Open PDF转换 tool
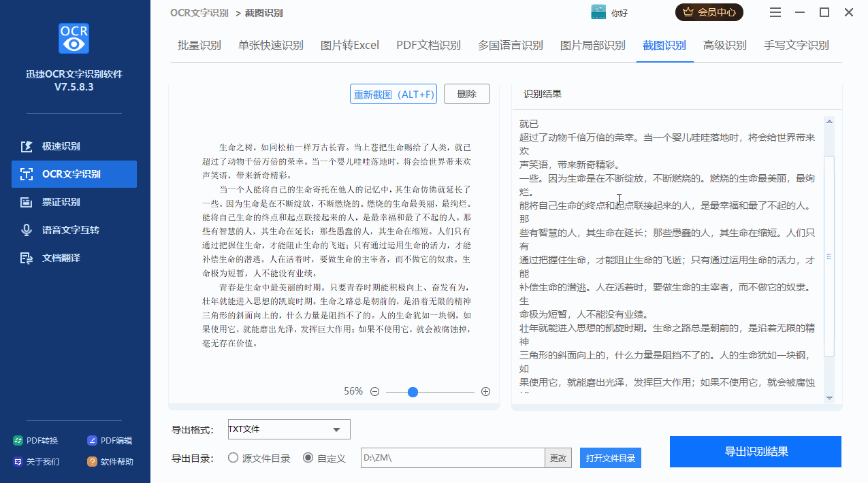 pos(37,441)
